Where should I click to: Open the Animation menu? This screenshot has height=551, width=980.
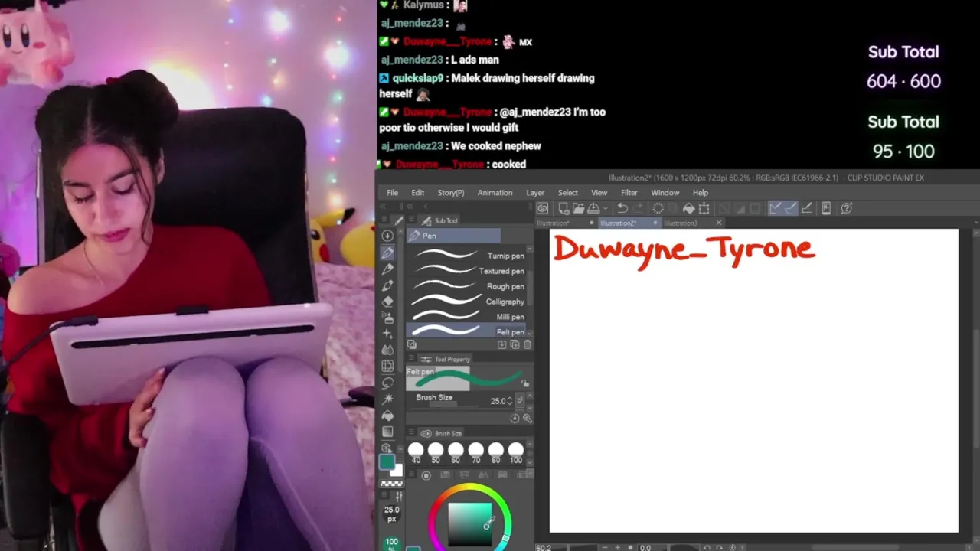tap(495, 193)
